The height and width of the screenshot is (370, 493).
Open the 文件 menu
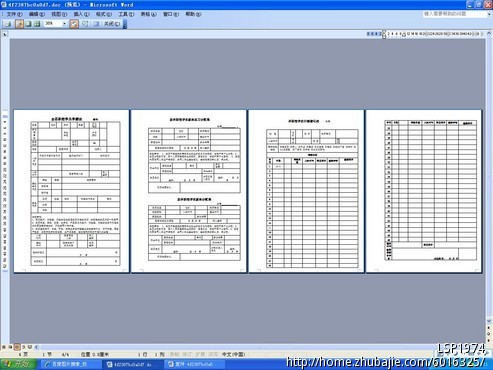coord(14,14)
